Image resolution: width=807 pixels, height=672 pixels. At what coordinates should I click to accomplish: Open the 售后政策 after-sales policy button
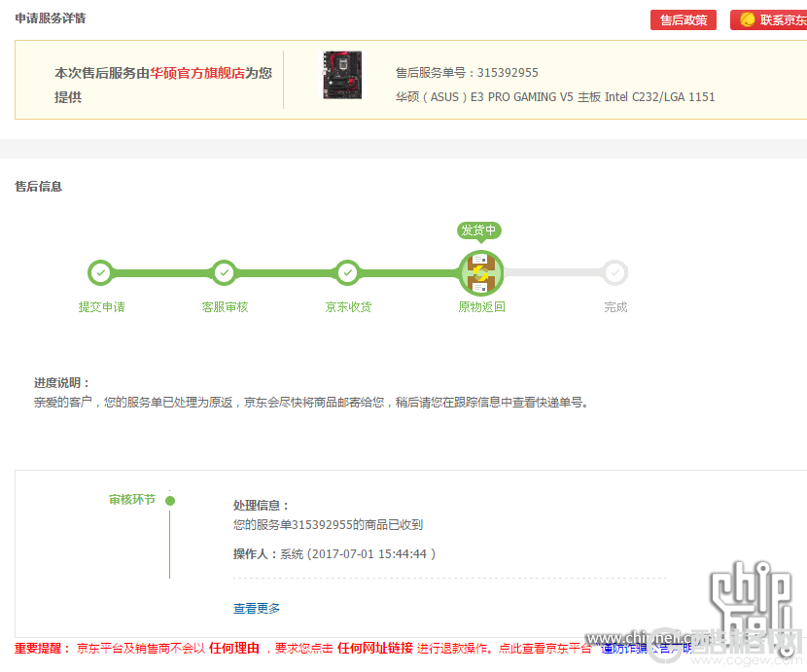[x=683, y=20]
